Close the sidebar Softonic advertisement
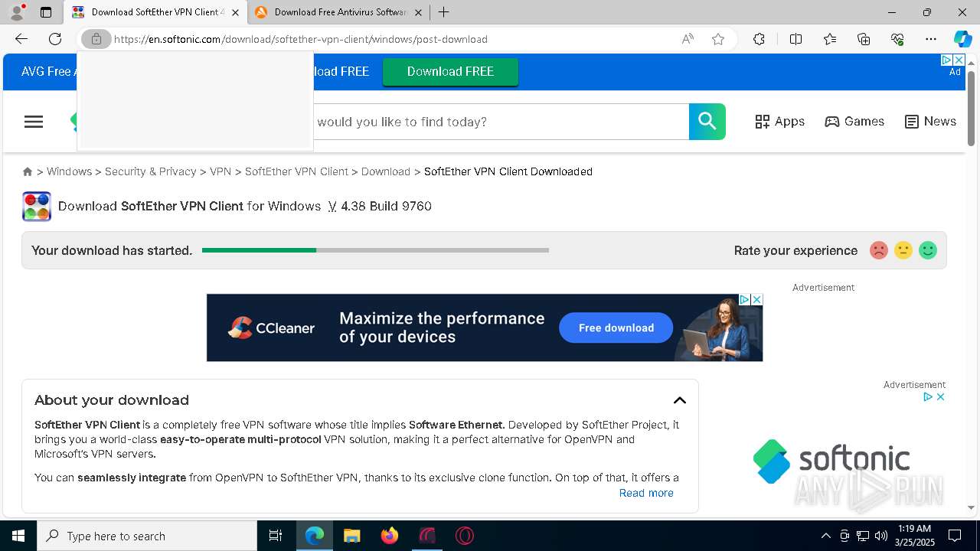The image size is (980, 551). 940,396
